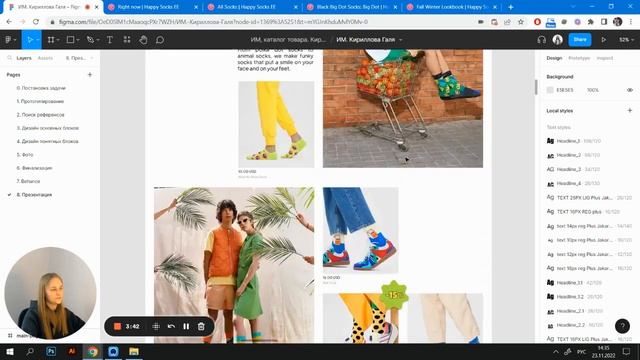Toggle the background color visibility eye
Image resolution: width=640 pixels, height=360 pixels.
coord(630,90)
